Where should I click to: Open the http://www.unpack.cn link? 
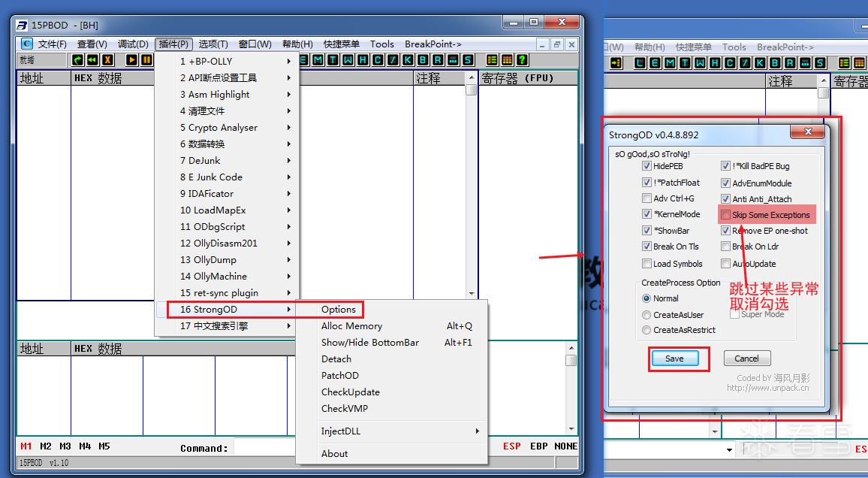768,388
